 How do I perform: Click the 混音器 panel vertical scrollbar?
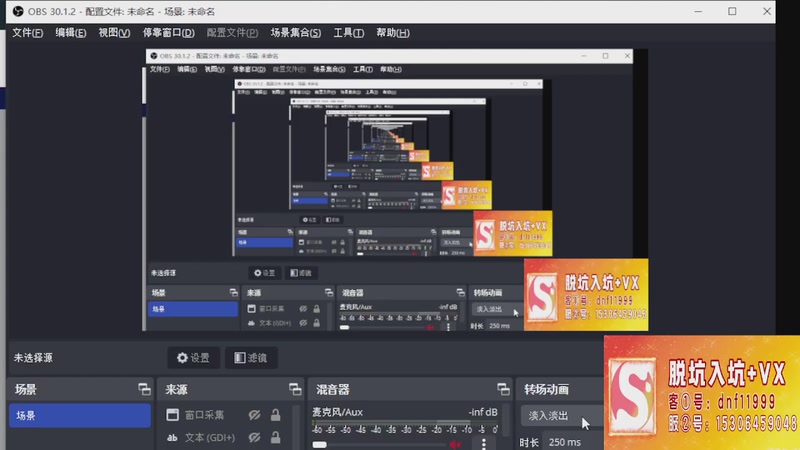tap(507, 421)
